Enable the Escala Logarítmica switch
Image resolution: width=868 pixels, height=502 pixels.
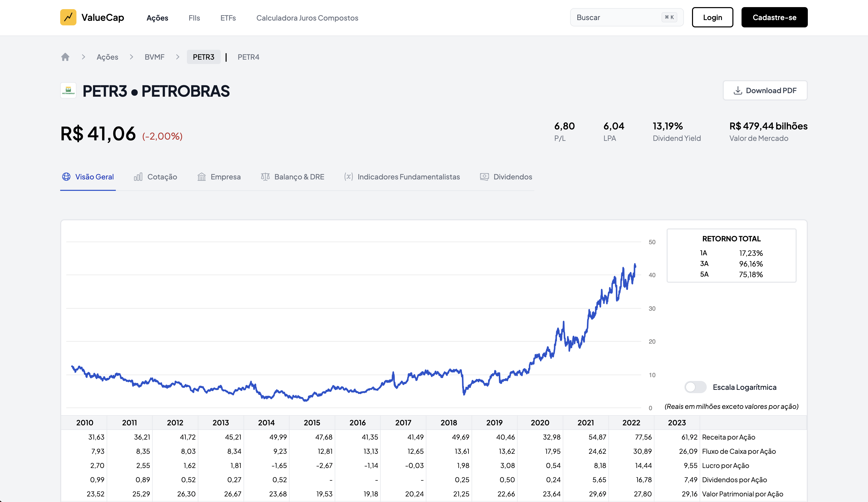point(695,387)
